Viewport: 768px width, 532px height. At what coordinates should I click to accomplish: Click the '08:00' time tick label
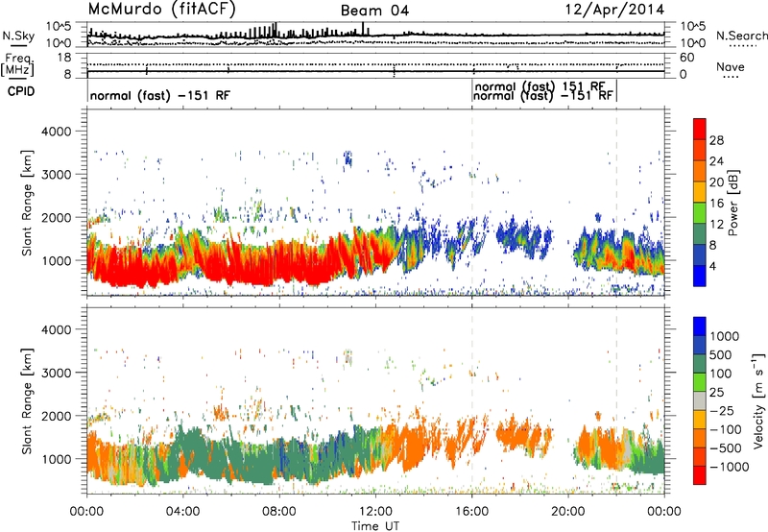279,512
